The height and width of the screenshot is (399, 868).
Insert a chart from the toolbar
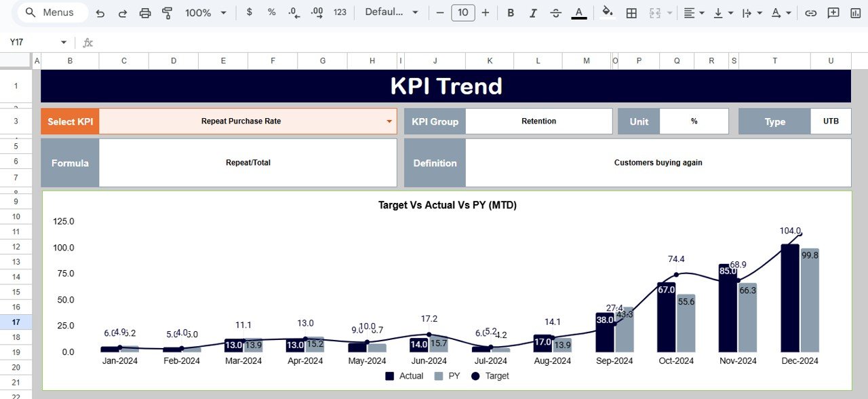pos(854,12)
